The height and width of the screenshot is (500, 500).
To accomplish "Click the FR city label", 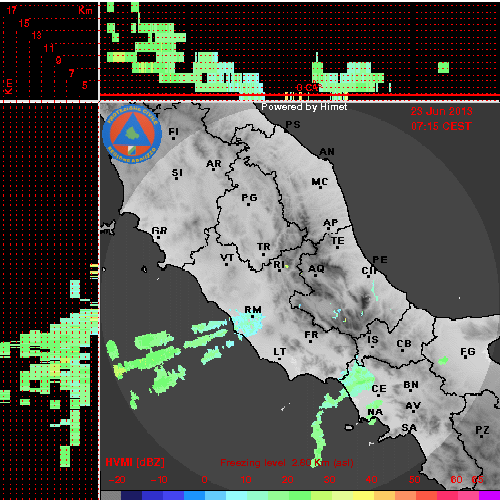I will (x=311, y=334).
